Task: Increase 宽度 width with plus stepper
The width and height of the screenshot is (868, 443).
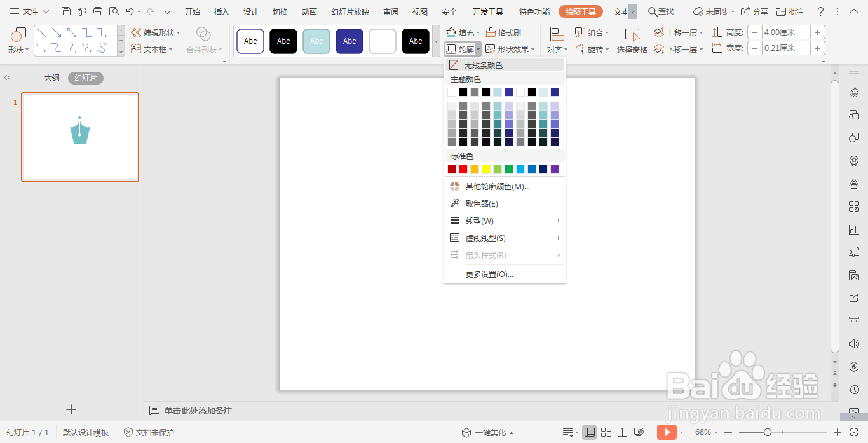Action: tap(818, 48)
